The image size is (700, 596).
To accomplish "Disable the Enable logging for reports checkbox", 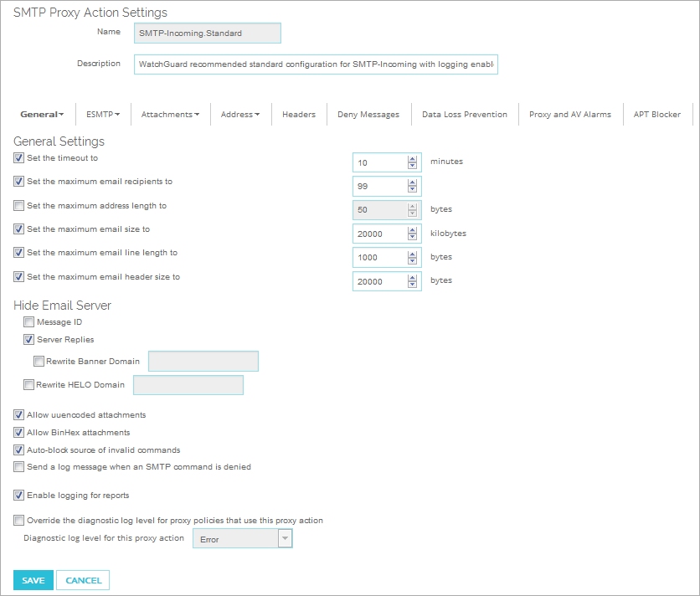I will click(18, 495).
